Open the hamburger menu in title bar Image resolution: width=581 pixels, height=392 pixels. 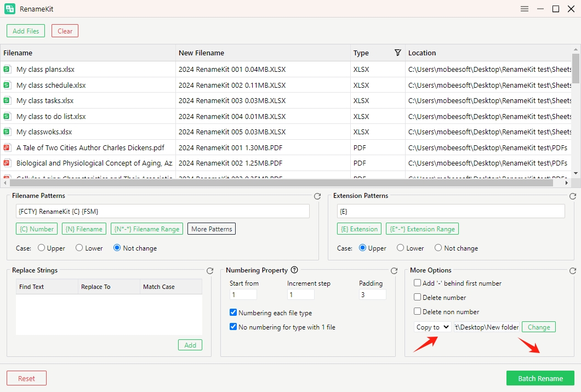(525, 9)
